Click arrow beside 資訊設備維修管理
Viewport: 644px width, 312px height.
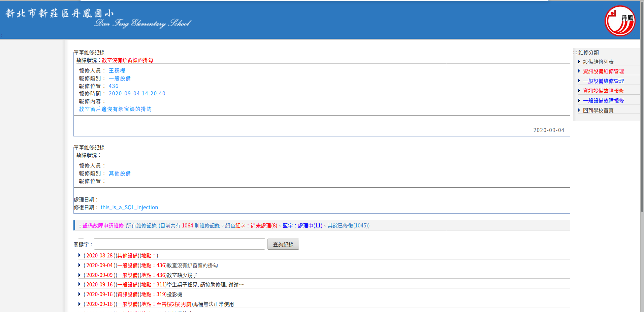(579, 71)
